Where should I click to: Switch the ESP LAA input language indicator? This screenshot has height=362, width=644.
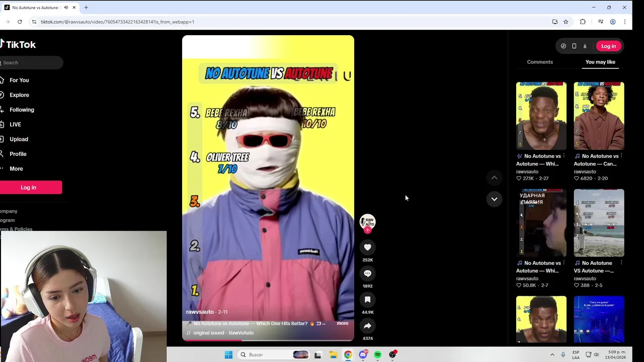576,354
